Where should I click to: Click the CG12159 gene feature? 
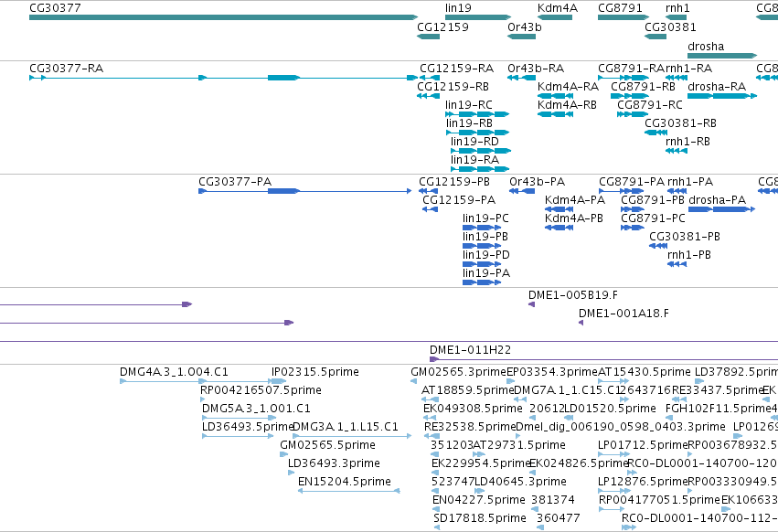(x=428, y=37)
